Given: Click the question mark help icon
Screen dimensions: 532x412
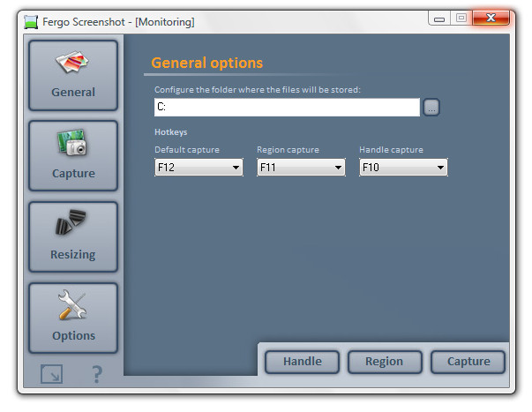Looking at the screenshot, I should tap(97, 374).
